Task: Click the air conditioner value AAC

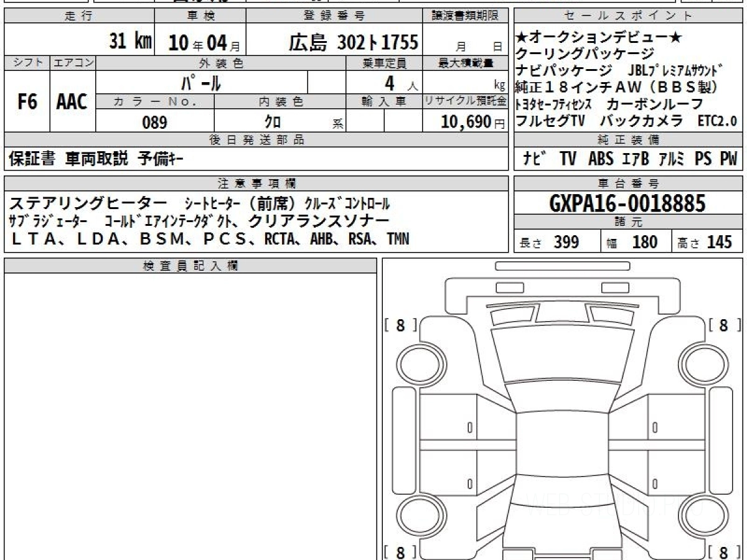Action: (x=72, y=102)
